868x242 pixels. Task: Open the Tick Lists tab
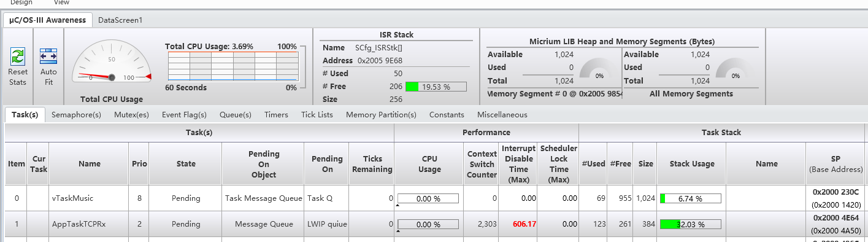(x=317, y=115)
